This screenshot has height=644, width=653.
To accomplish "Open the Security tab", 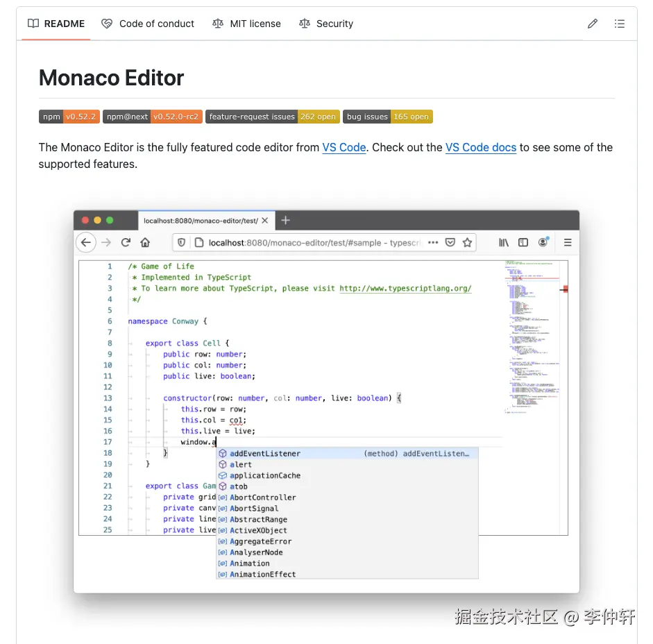I will click(x=326, y=24).
